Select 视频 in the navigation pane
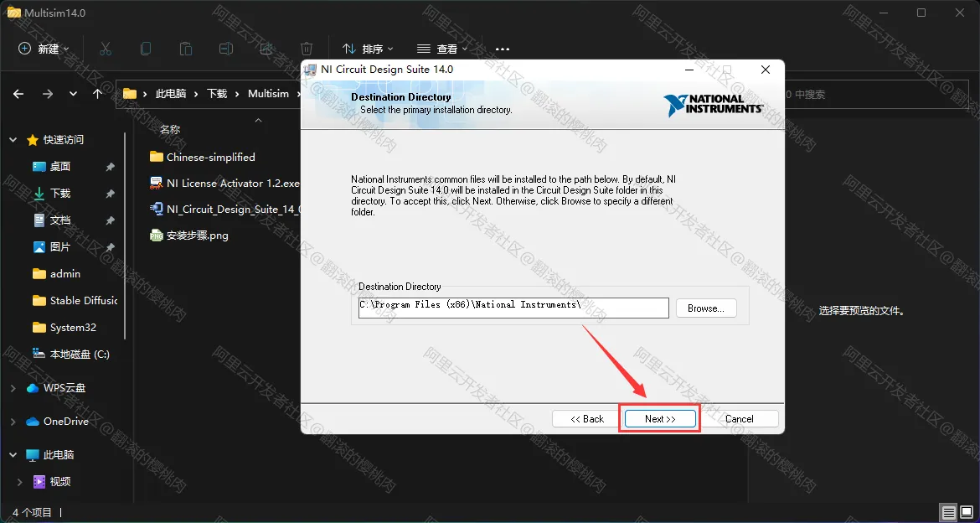Image resolution: width=980 pixels, height=523 pixels. tap(60, 482)
